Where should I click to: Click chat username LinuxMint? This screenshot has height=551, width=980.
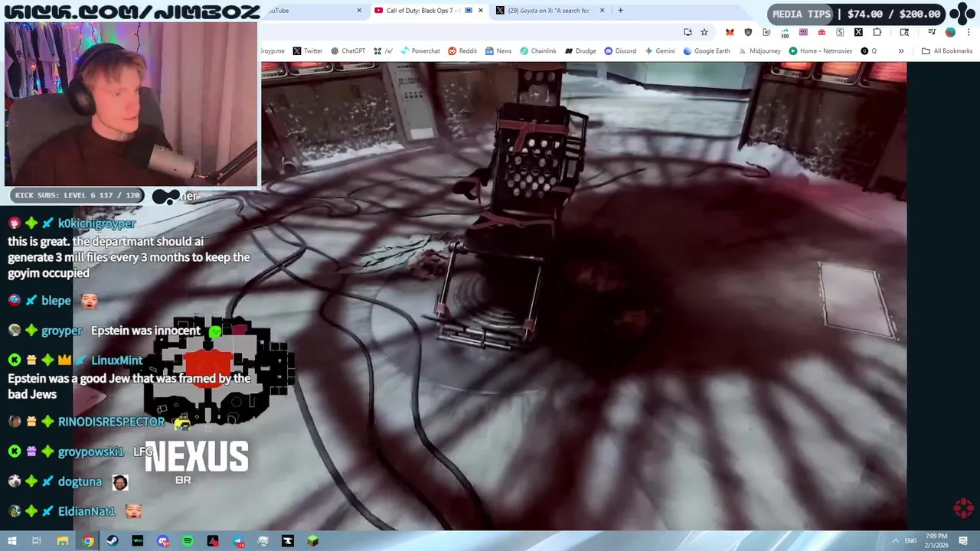pos(116,360)
